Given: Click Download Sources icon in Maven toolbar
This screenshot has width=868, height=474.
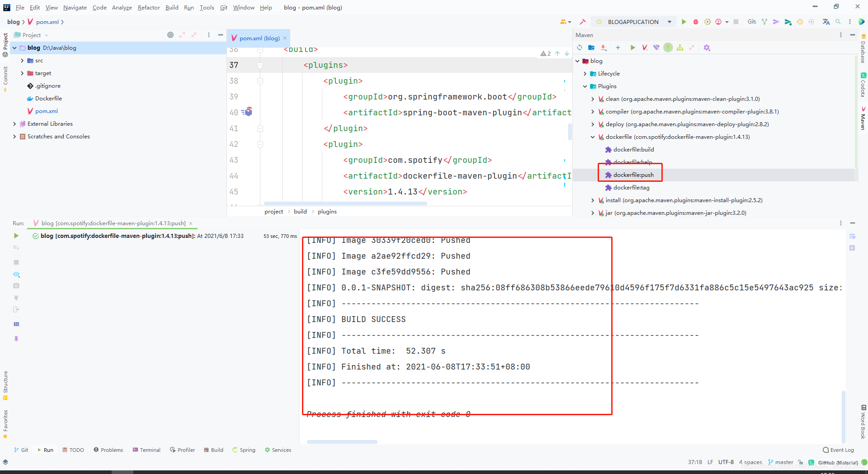Looking at the screenshot, I should pyautogui.click(x=603, y=47).
